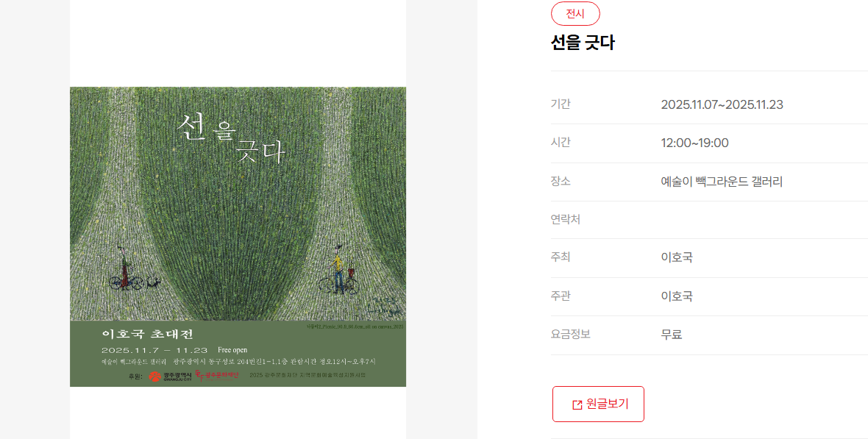Click the Free open text on the poster
The image size is (868, 439).
(232, 350)
